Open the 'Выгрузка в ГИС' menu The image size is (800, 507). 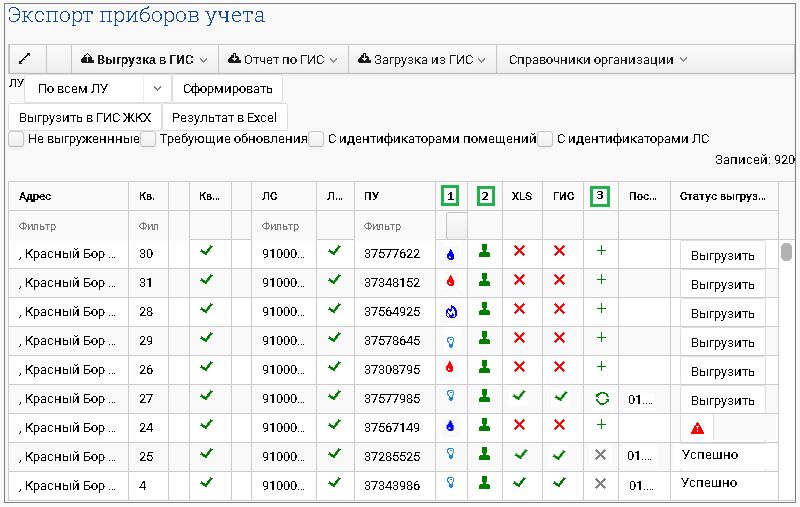(145, 59)
